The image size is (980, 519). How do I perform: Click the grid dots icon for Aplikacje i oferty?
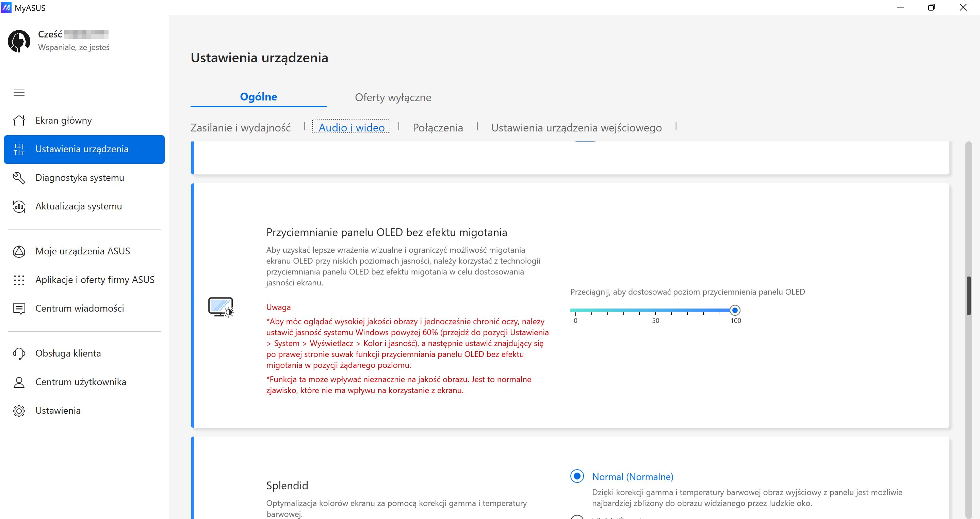pos(19,280)
